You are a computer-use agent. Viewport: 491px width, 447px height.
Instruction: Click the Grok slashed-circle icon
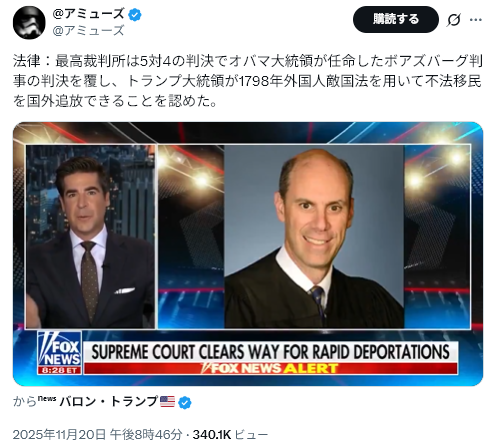(x=454, y=20)
